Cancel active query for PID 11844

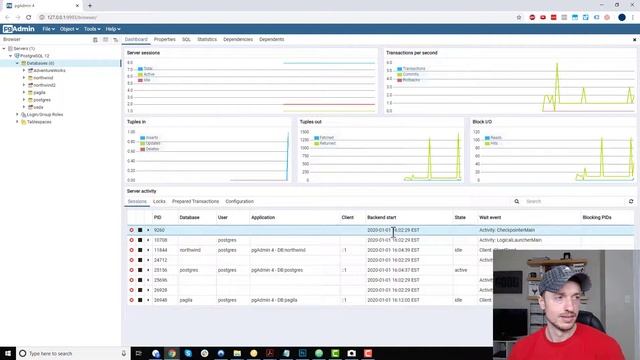point(140,250)
